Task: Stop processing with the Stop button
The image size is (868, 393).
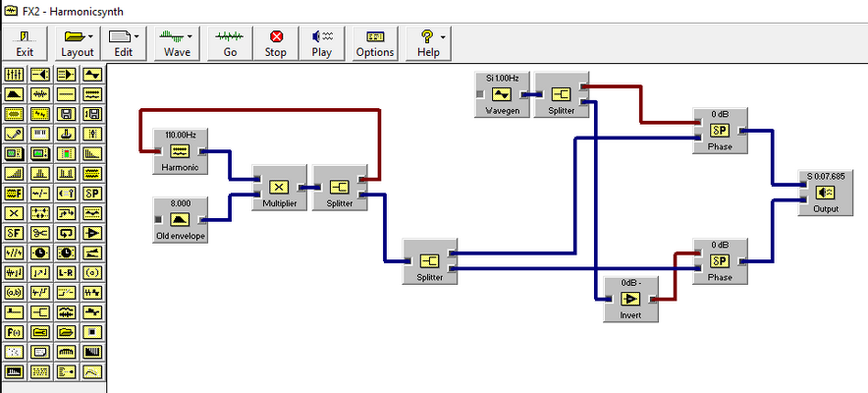Action: point(276,44)
